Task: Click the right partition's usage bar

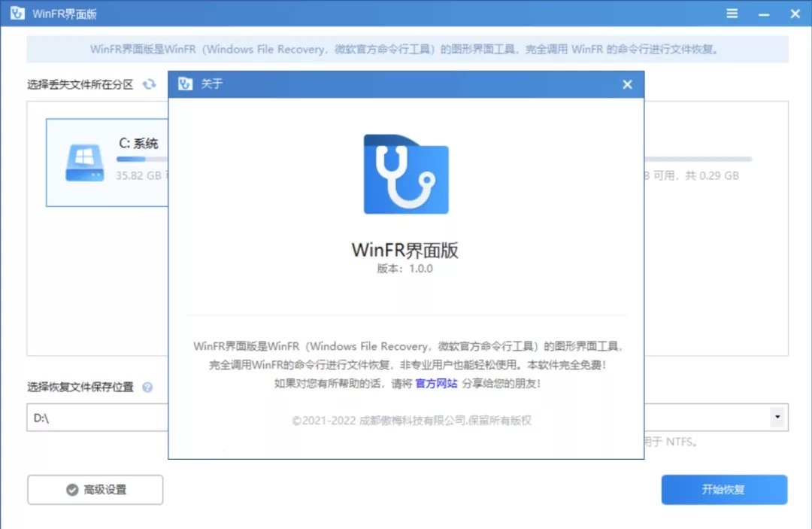Action: click(699, 160)
